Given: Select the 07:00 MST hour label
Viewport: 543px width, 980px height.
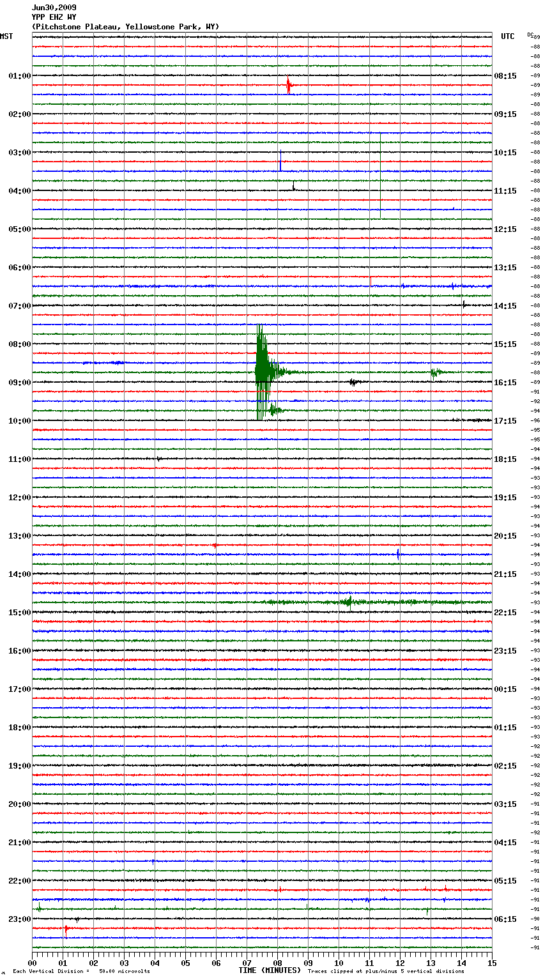Looking at the screenshot, I should point(20,306).
